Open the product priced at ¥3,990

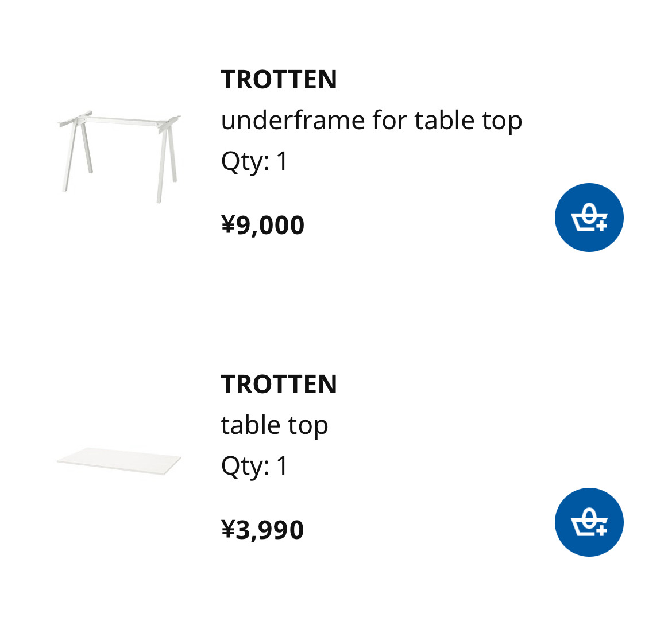coord(279,385)
